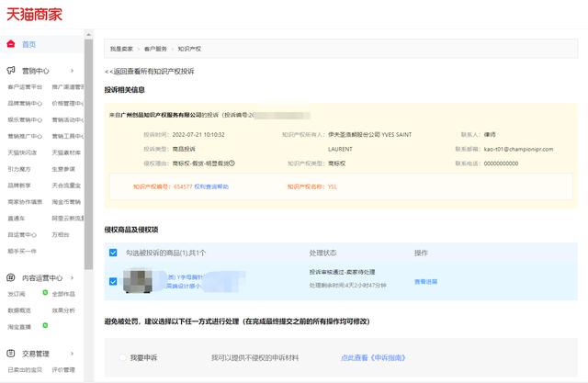Open 发订阅 under 内容运营中心

pyautogui.click(x=17, y=294)
